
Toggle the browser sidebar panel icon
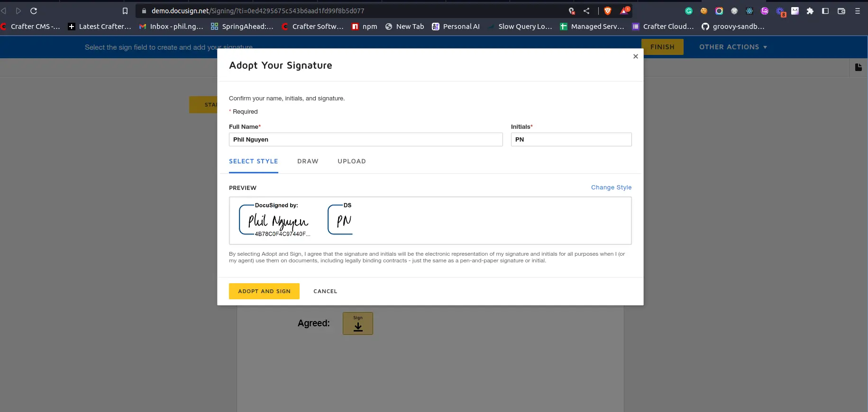coord(825,11)
